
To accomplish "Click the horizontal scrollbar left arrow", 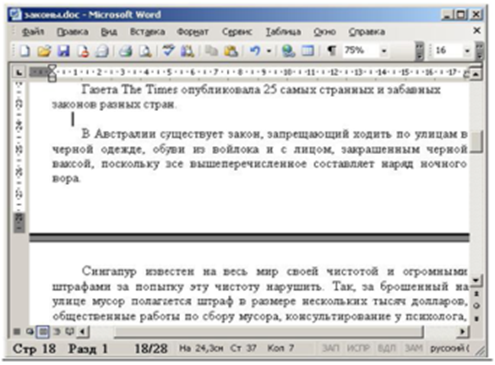I will click(x=83, y=332).
